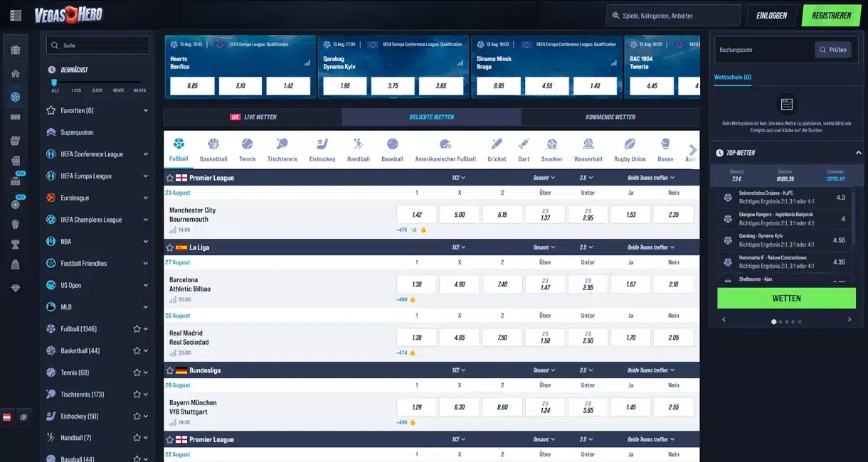The width and height of the screenshot is (868, 462).
Task: Focus the sidebar Suche field
Action: (x=97, y=45)
